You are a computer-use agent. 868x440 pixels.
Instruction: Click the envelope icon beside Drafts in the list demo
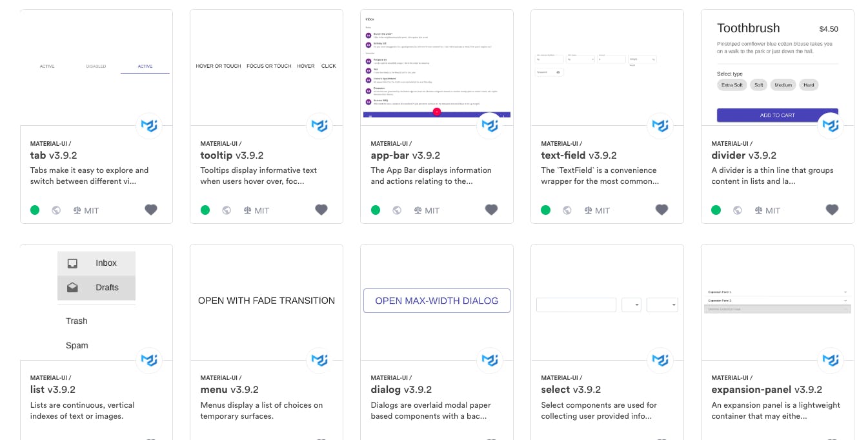click(x=72, y=287)
